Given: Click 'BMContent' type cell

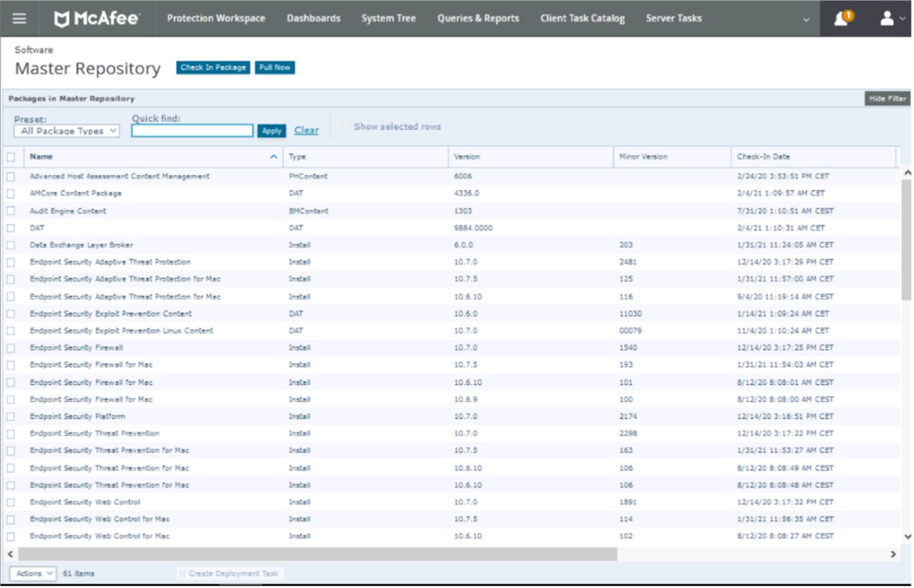Looking at the screenshot, I should coord(308,211).
